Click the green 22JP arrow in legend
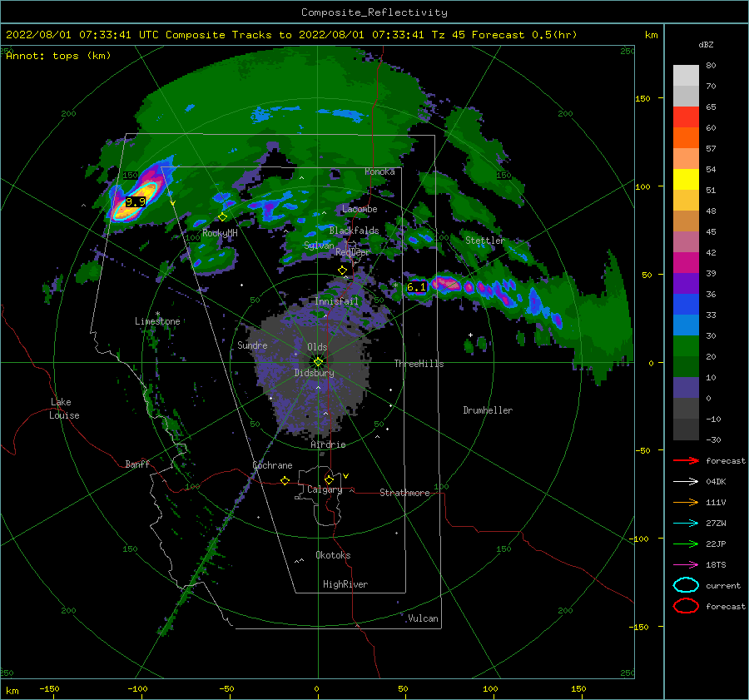The width and height of the screenshot is (749, 700). point(686,544)
